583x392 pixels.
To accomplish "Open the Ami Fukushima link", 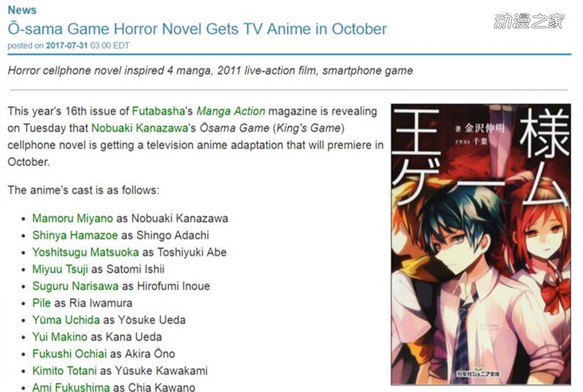I will click(71, 387).
